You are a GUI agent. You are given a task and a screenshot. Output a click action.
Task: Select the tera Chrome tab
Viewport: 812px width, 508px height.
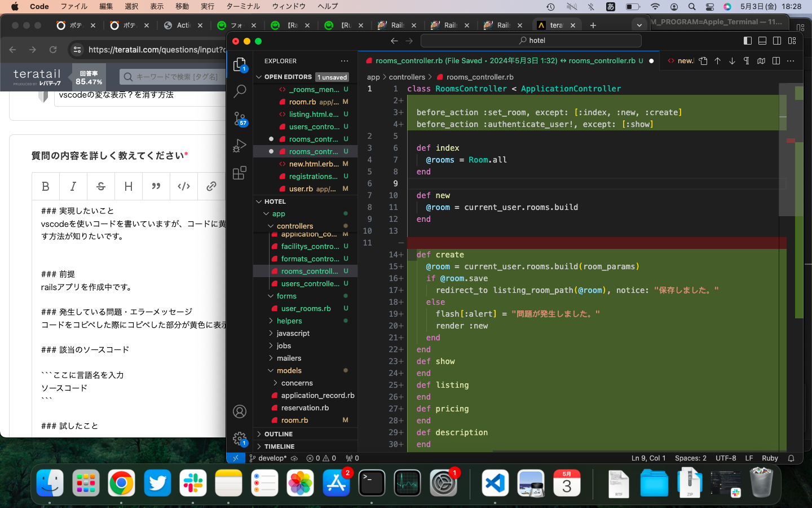pyautogui.click(x=556, y=25)
